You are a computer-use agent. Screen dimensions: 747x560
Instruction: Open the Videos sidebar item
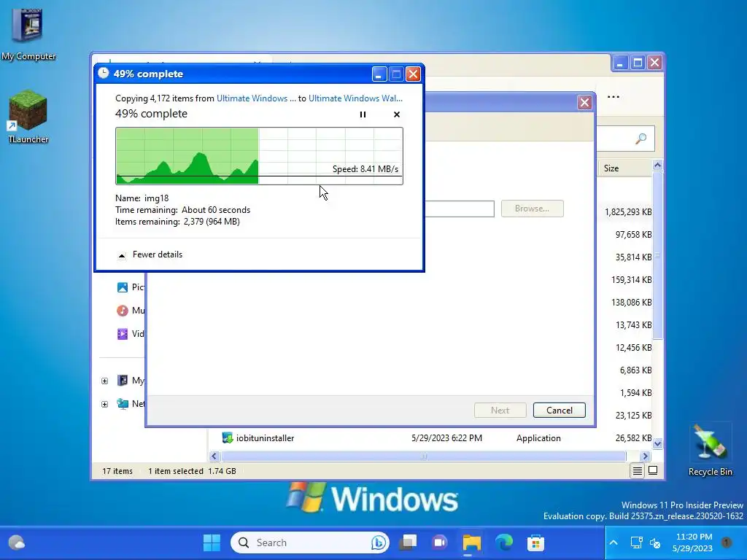point(130,334)
